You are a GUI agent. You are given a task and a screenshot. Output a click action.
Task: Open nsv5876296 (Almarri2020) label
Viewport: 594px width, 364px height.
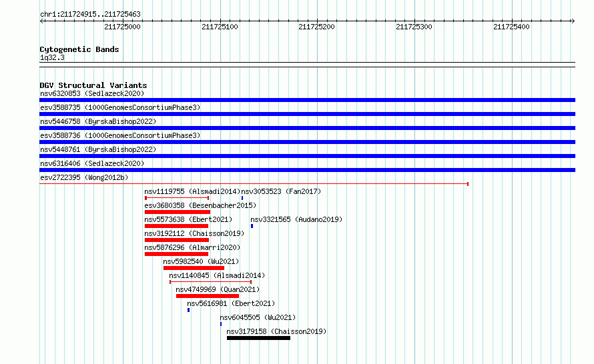click(x=192, y=247)
